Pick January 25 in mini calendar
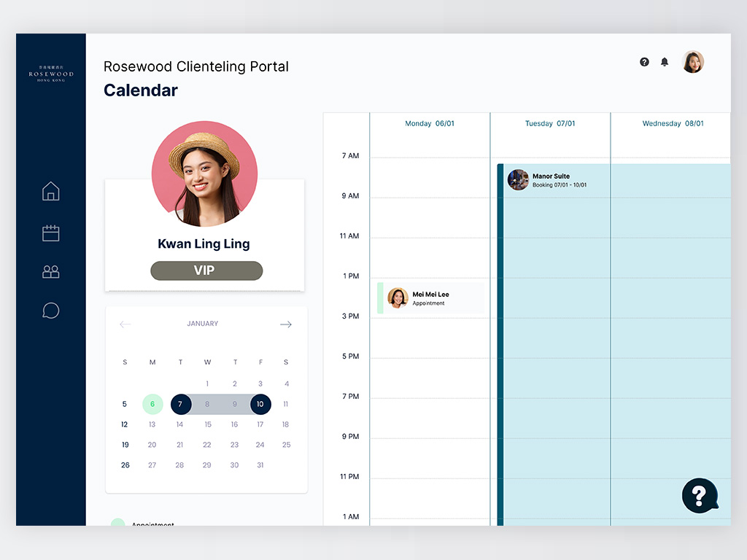The height and width of the screenshot is (560, 747). point(286,445)
